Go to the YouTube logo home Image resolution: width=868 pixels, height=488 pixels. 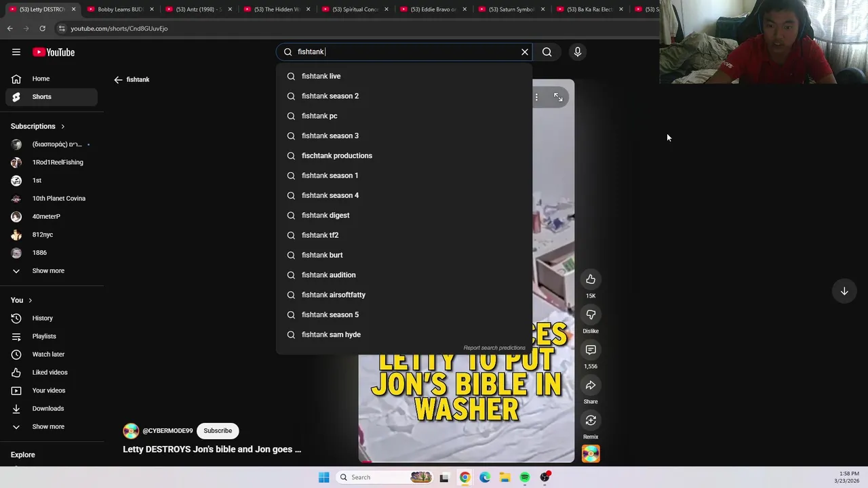tap(54, 52)
